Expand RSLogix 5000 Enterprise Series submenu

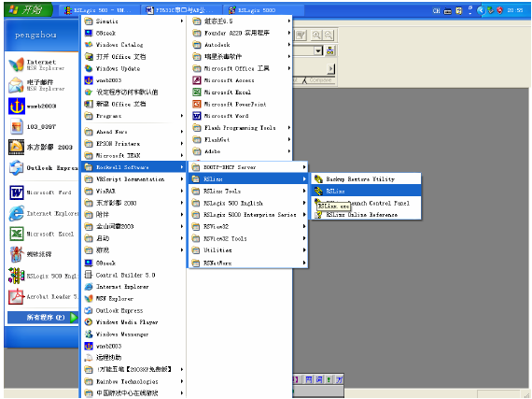[248, 215]
